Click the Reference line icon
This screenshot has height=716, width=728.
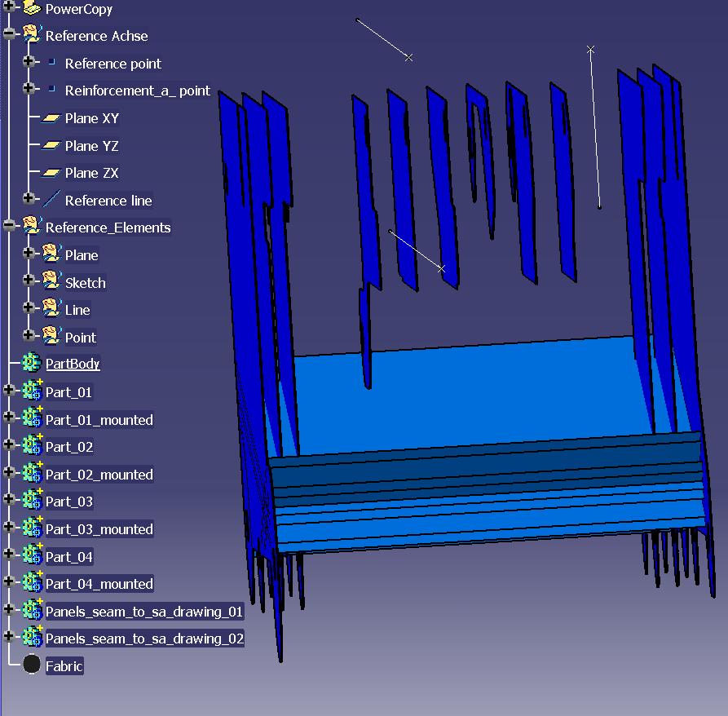tap(51, 199)
